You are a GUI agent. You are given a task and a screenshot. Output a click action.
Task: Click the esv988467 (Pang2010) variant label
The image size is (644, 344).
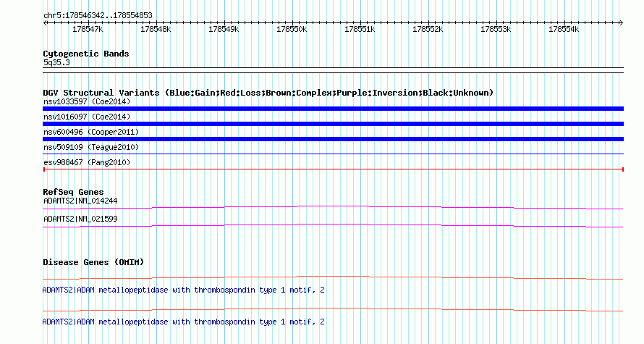87,162
